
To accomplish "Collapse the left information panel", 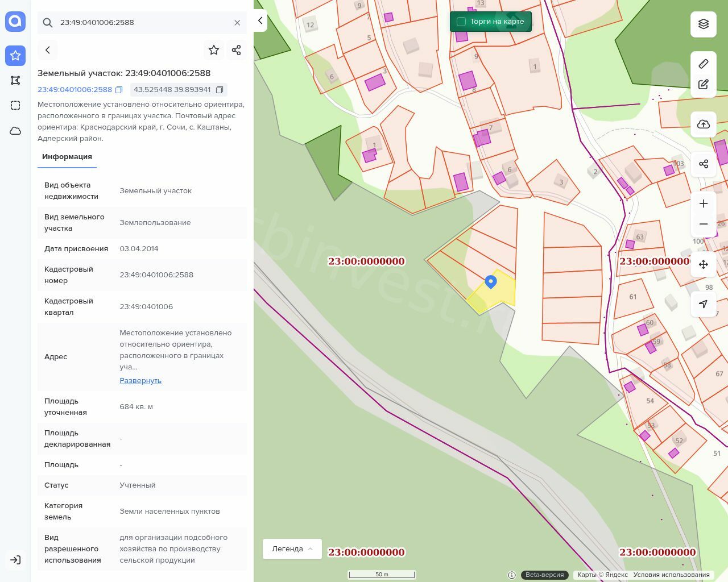I will (x=260, y=21).
